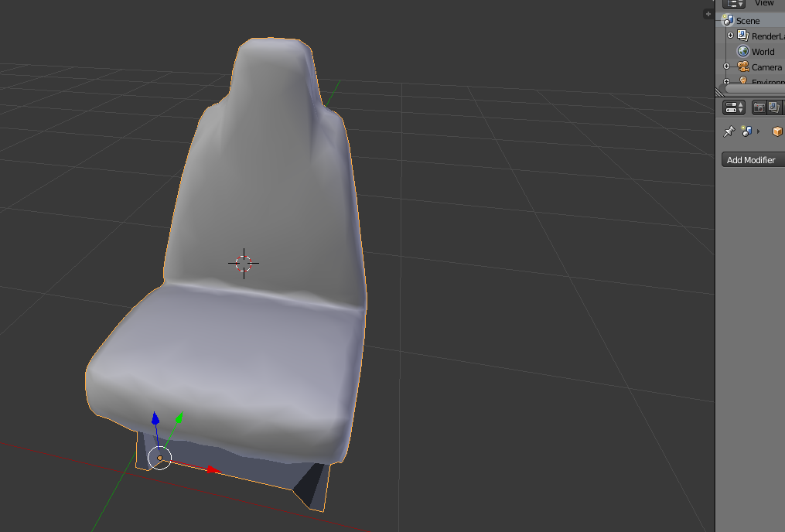The height and width of the screenshot is (532, 785).
Task: Click the white manipulator circle at the origin
Action: coord(159,458)
